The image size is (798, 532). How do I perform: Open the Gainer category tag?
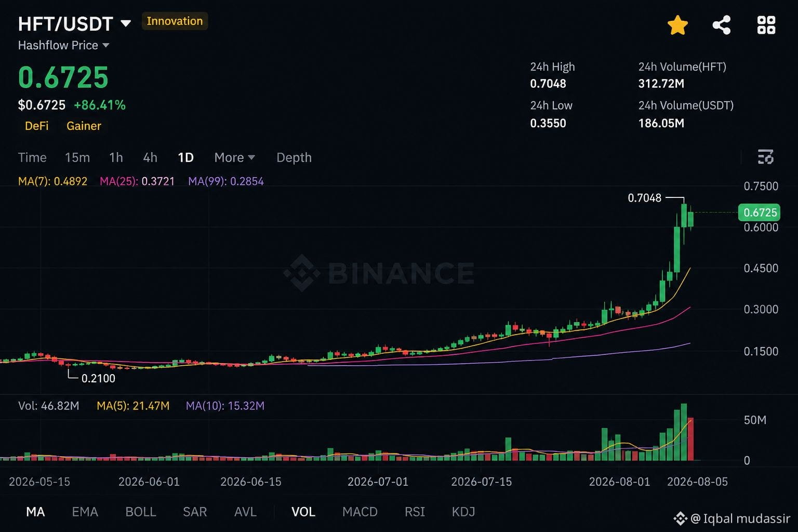tap(84, 126)
